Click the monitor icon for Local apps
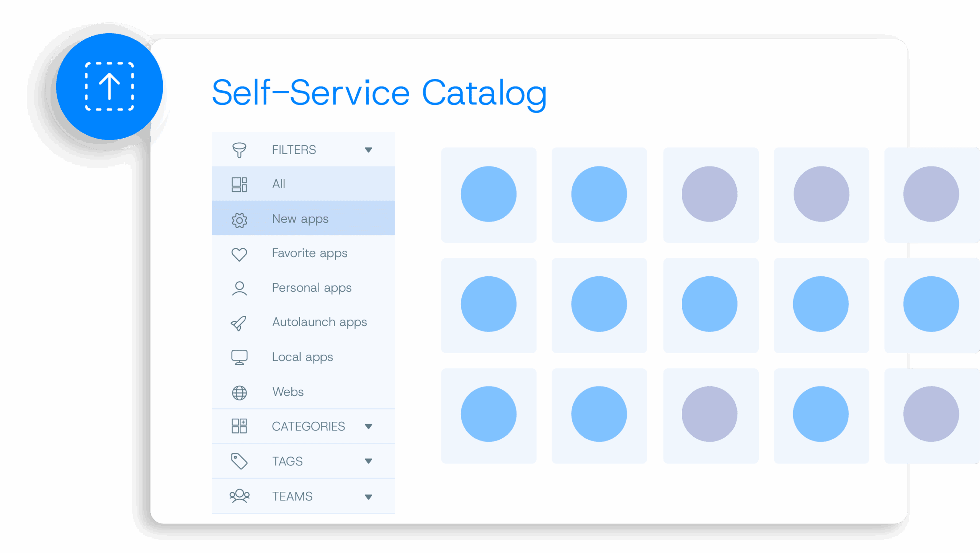Viewport: 980px width, 553px height. (x=239, y=357)
